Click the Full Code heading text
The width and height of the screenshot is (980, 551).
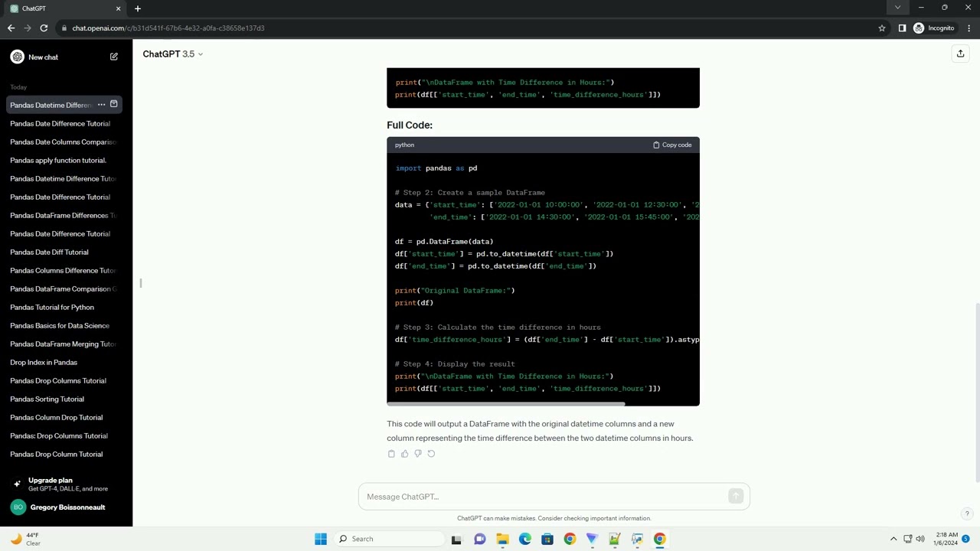410,125
